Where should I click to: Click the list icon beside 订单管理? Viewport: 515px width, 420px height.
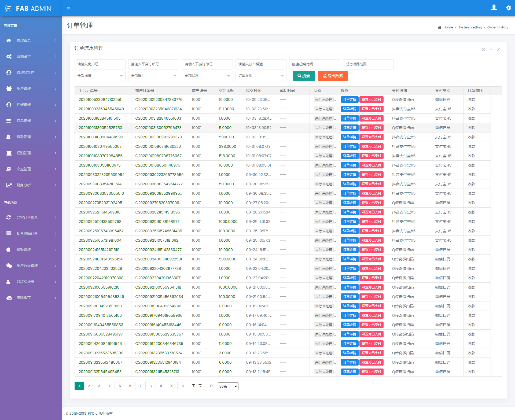point(9,121)
